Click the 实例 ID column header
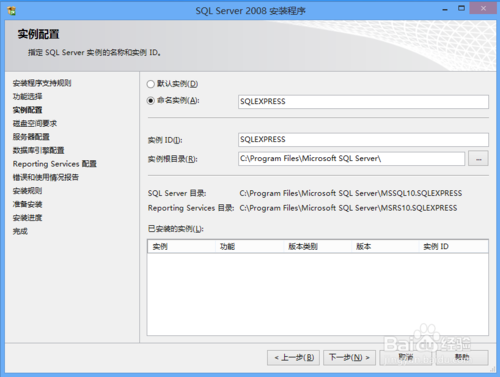Viewport: 500px width, 377px height. click(x=454, y=247)
